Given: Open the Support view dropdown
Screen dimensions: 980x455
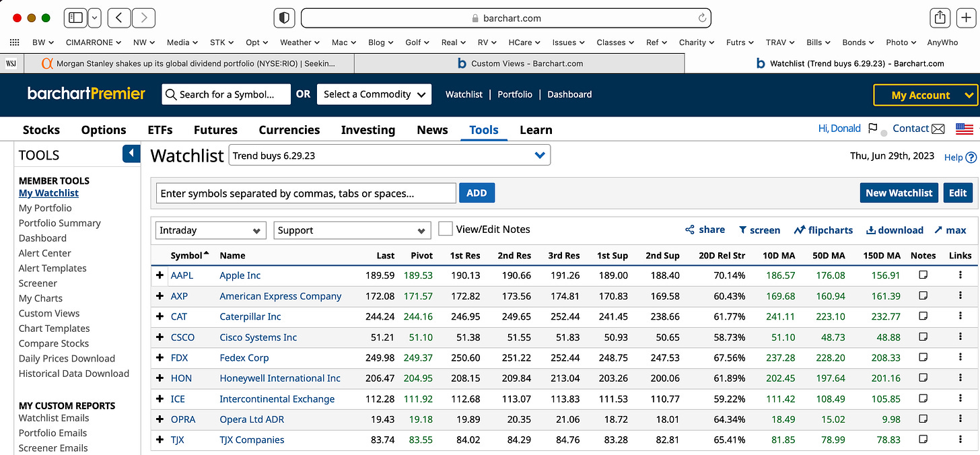Looking at the screenshot, I should 352,230.
